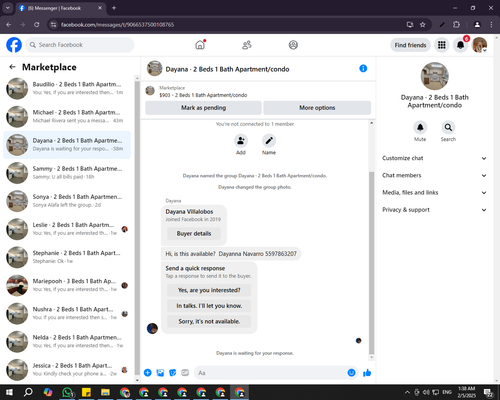Image resolution: width=500 pixels, height=400 pixels.
Task: Click the large Dayana group photo thumbnail
Action: [434, 76]
